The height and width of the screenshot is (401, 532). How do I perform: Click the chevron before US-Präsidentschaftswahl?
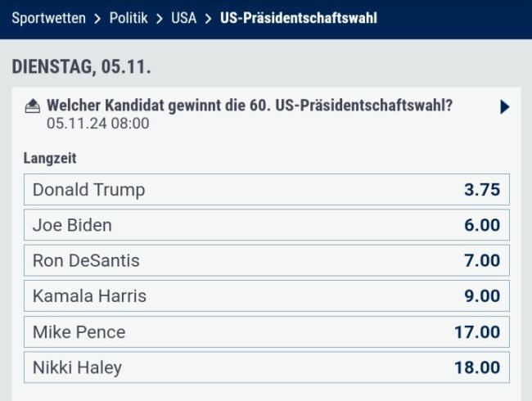click(208, 18)
